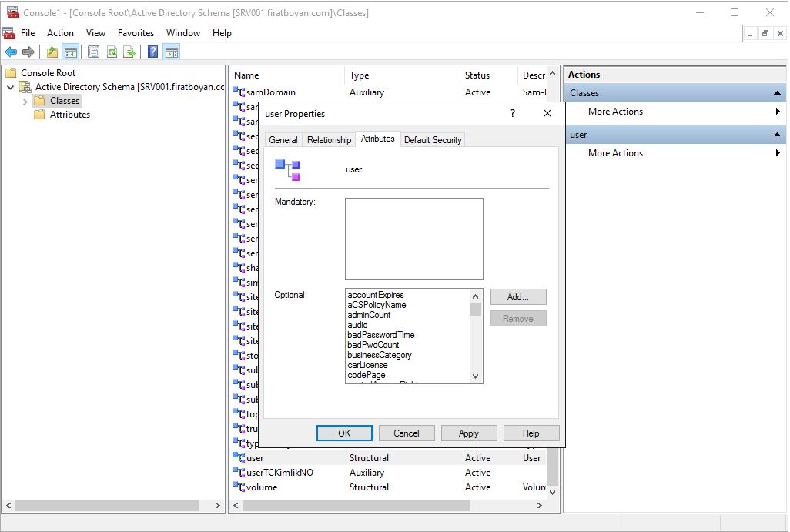Click the Apply button
This screenshot has height=532, width=790.
(469, 433)
